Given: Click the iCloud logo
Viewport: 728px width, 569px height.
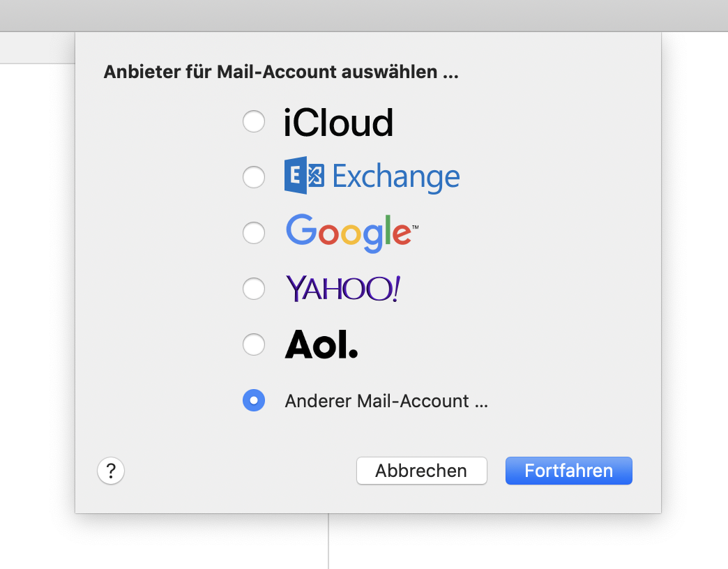Looking at the screenshot, I should point(338,123).
